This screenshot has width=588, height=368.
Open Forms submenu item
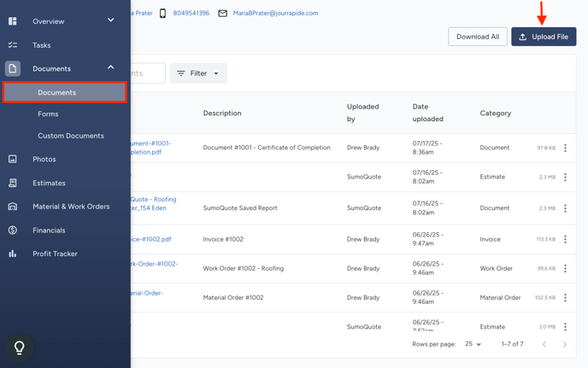point(48,114)
